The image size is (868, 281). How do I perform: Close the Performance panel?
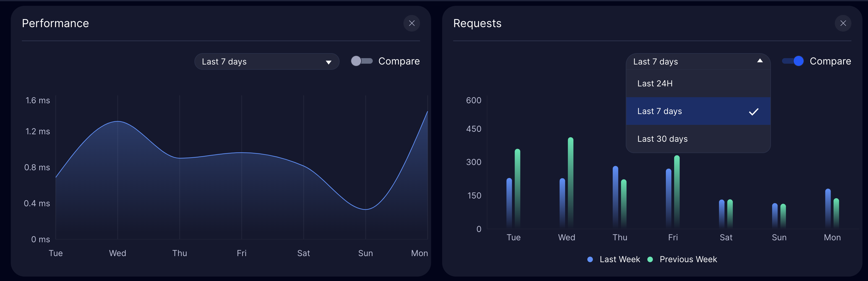(411, 23)
